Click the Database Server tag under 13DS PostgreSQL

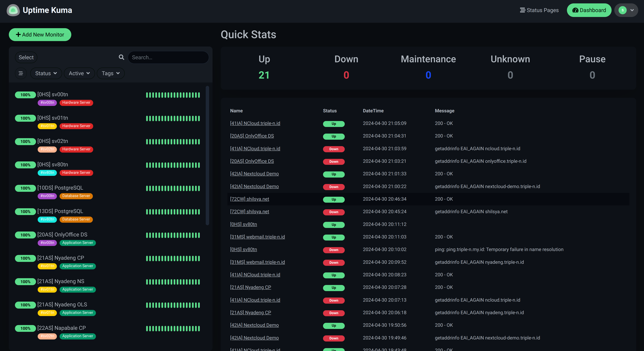76,219
